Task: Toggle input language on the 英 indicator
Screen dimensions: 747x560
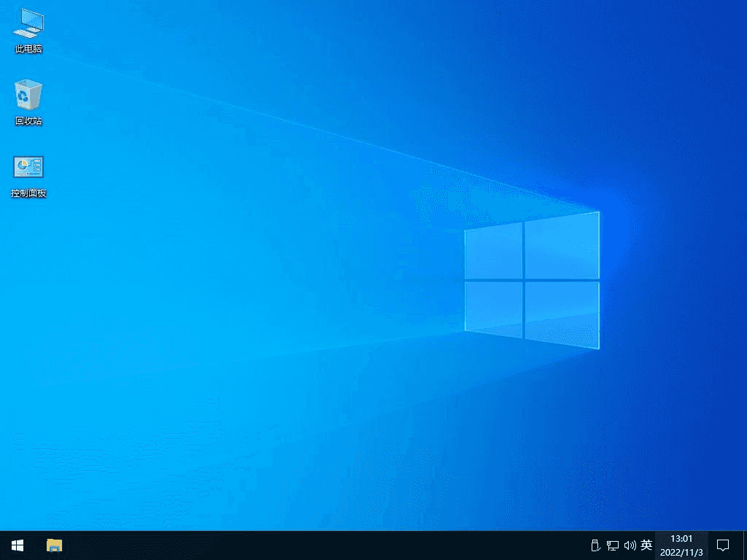Action: (x=646, y=545)
